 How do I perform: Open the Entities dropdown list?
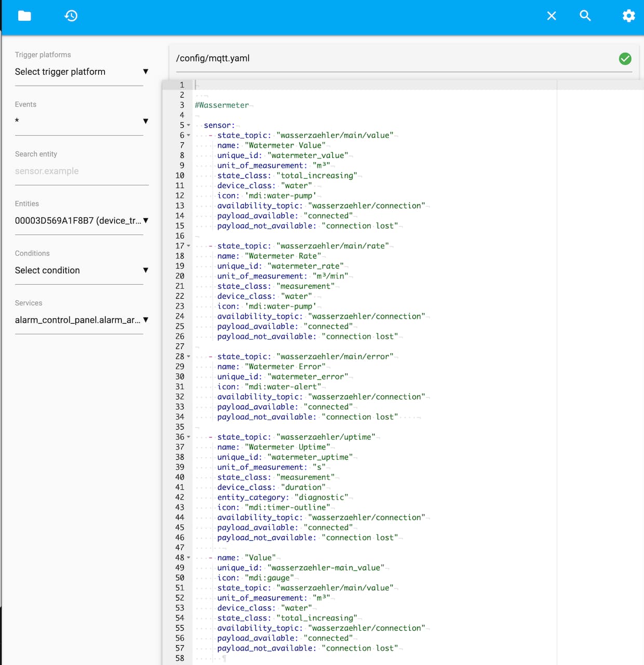pos(82,221)
